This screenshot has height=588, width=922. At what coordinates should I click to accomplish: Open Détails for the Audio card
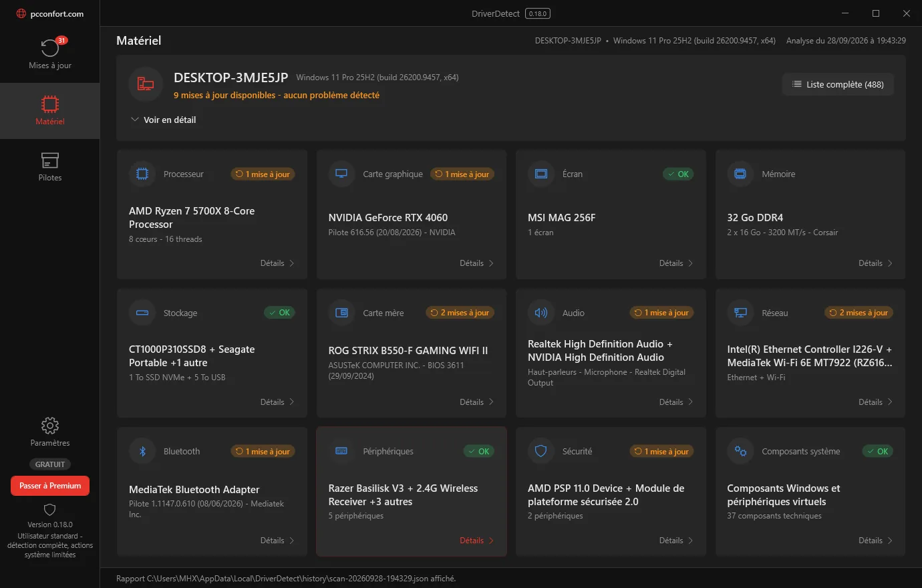pos(676,402)
